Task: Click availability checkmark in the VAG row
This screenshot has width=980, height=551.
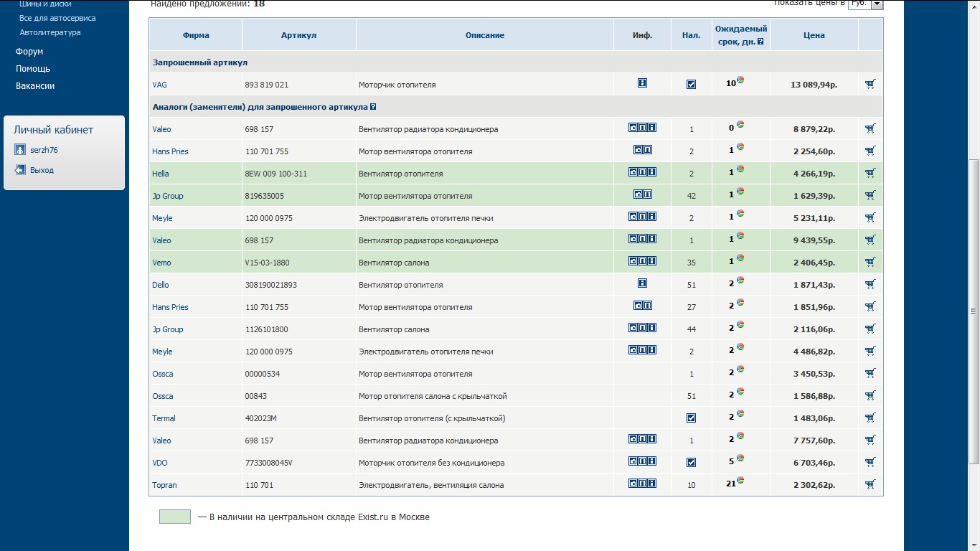Action: pyautogui.click(x=691, y=84)
